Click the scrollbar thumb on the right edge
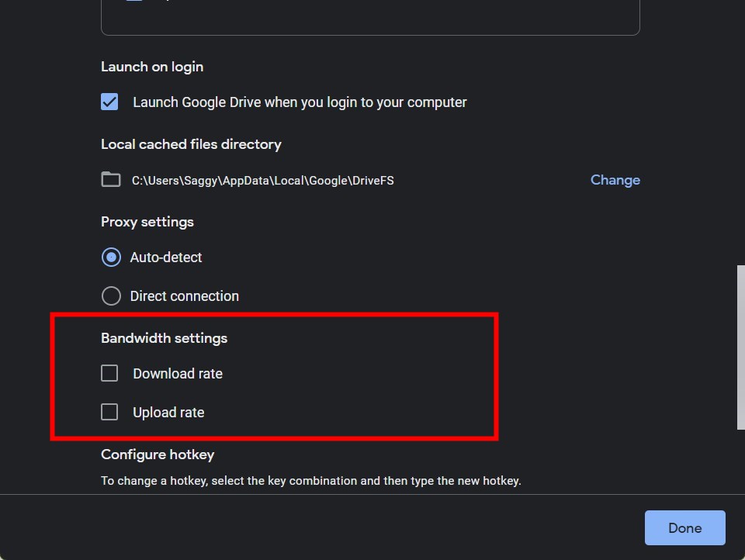 pyautogui.click(x=740, y=347)
